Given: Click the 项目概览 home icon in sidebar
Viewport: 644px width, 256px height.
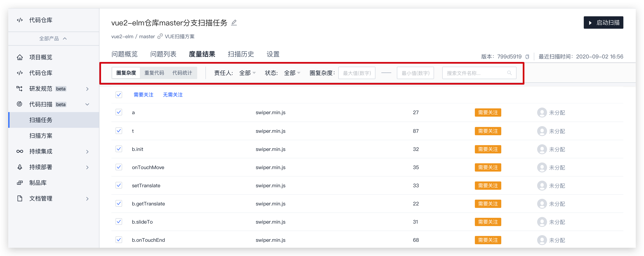Looking at the screenshot, I should (x=20, y=57).
